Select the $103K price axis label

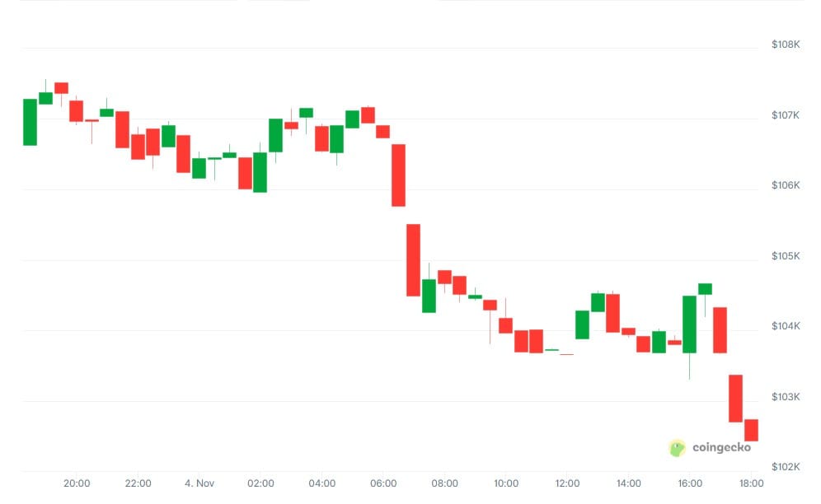click(786, 398)
